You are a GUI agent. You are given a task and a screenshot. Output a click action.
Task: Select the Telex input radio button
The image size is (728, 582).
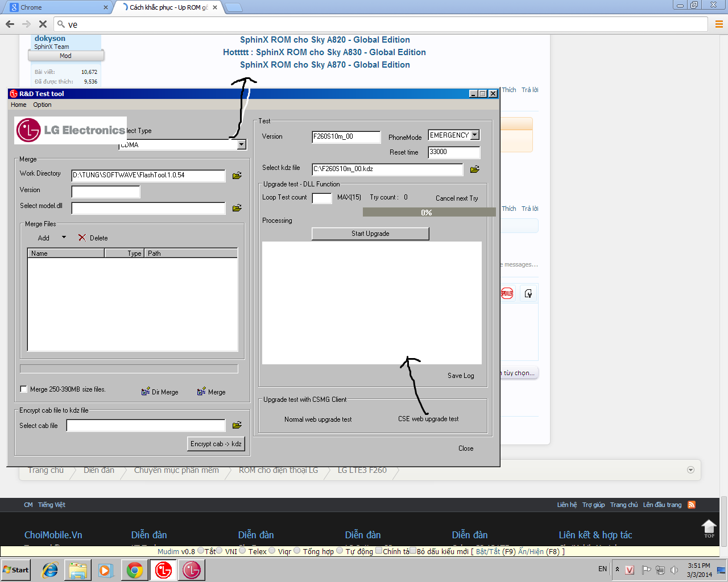tap(243, 551)
